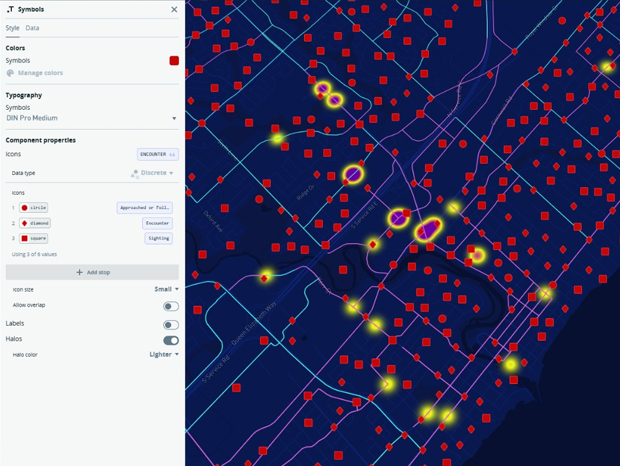Switch to the Data tab

click(x=33, y=28)
